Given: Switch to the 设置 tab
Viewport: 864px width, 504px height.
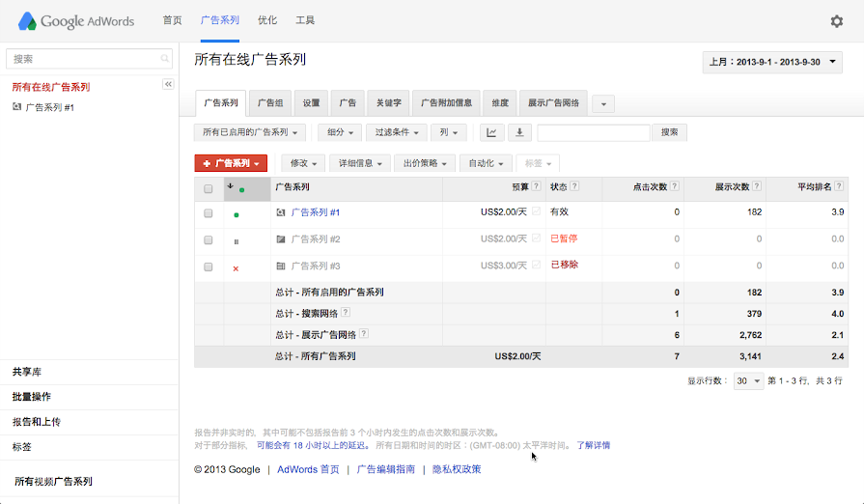Looking at the screenshot, I should 311,103.
